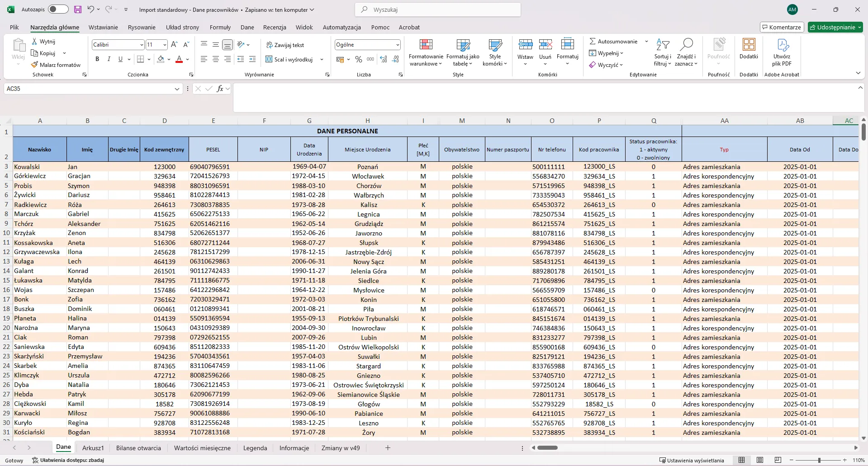The image size is (868, 466).
Task: Click the Komentarze button
Action: (782, 27)
